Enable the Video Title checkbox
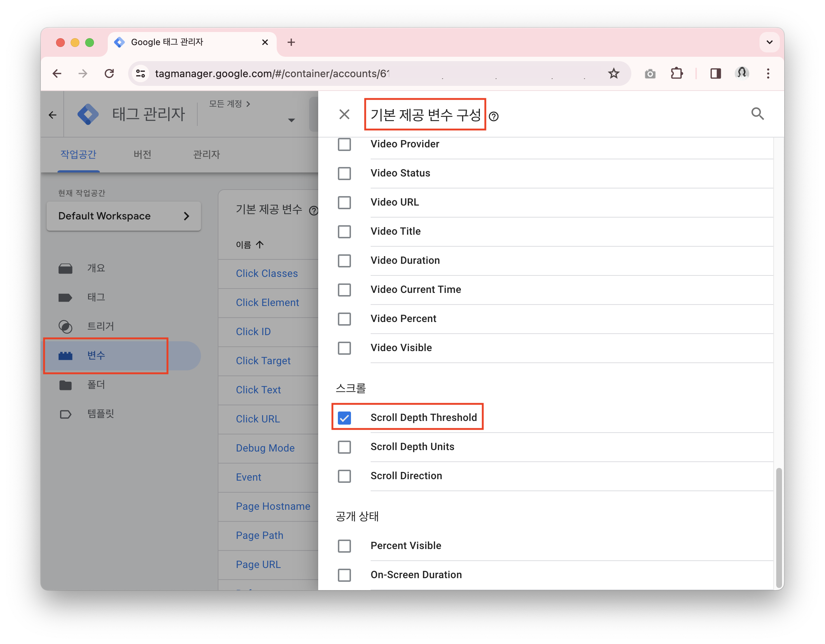This screenshot has height=644, width=825. point(344,231)
